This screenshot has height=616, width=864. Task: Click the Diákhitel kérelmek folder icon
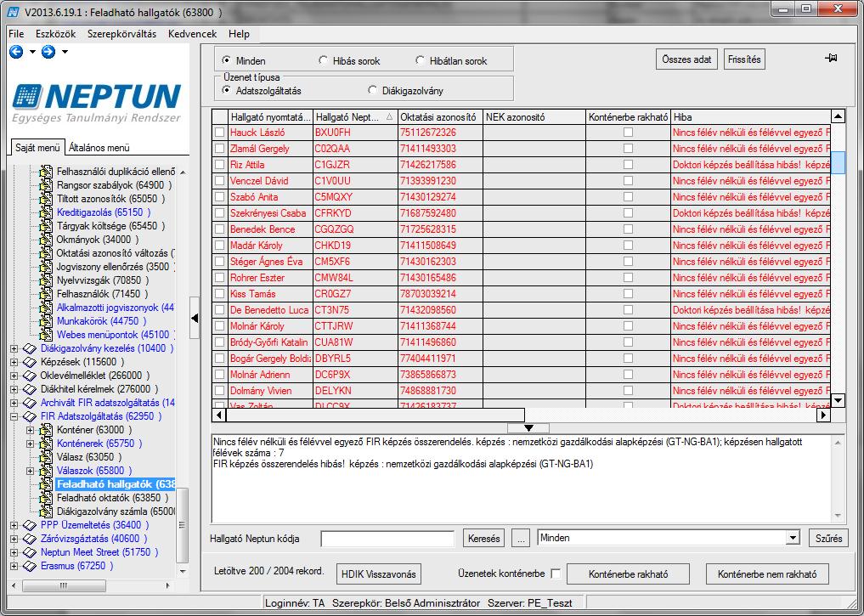point(30,389)
